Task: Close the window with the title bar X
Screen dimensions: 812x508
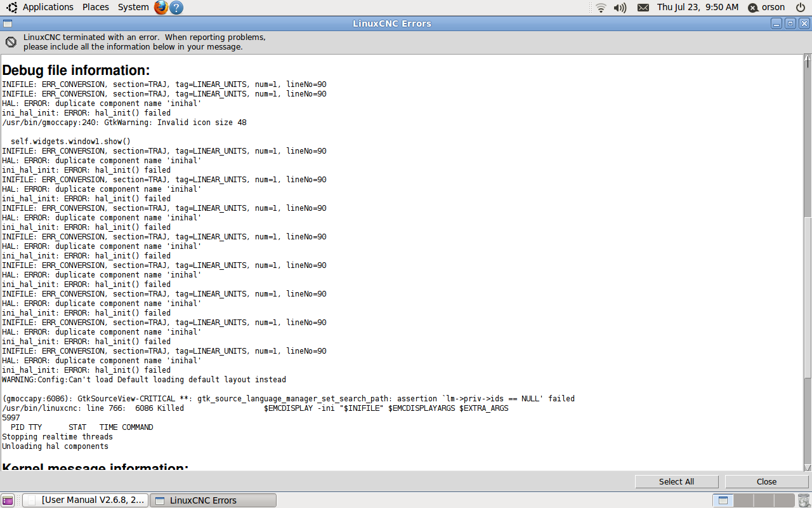Action: (x=804, y=23)
